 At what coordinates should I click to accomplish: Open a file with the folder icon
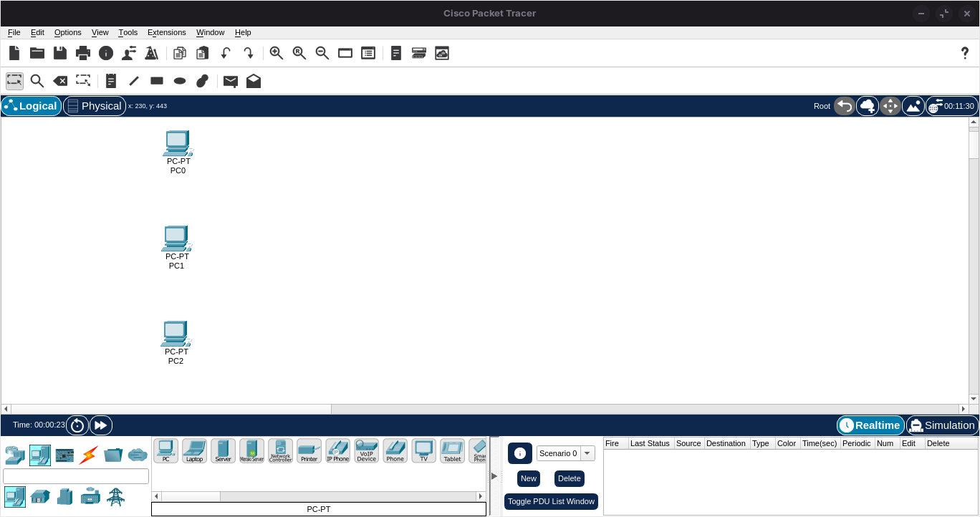point(37,53)
